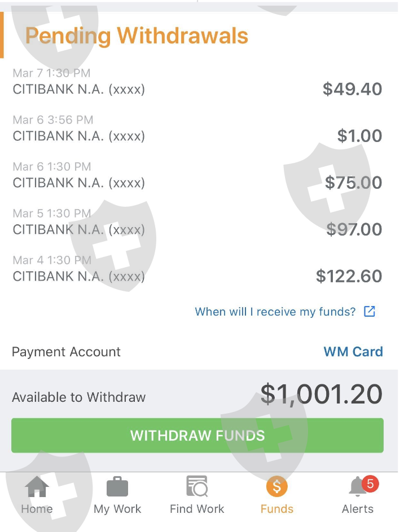Switch to the Find Work tab label
Viewport: 404px width, 532px height.
click(x=197, y=509)
